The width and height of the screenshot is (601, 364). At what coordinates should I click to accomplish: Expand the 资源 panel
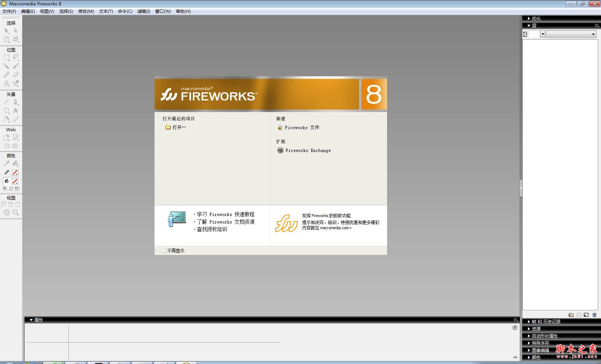tap(529, 329)
